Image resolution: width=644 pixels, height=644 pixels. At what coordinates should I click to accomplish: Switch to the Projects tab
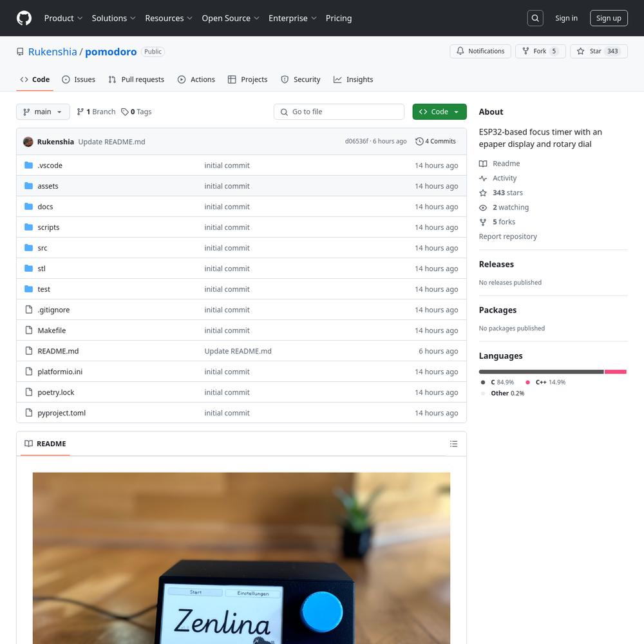[248, 80]
